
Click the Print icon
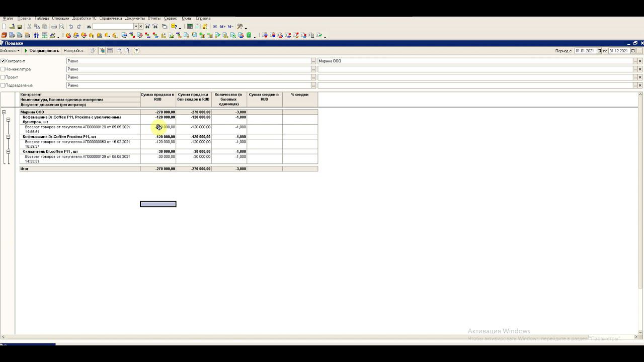coord(54,27)
